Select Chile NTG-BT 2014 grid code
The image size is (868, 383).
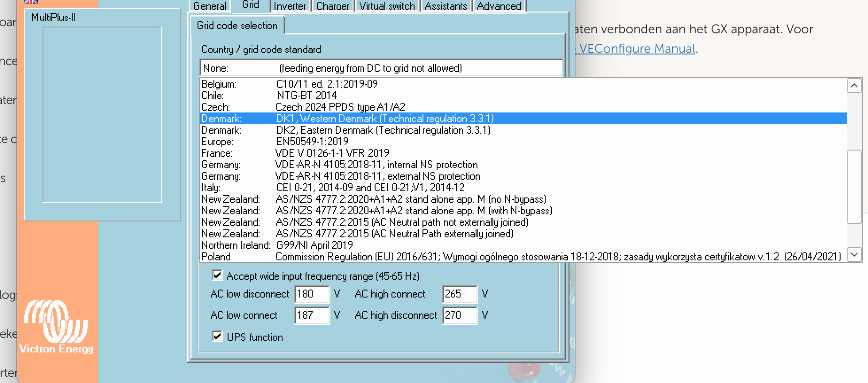tap(523, 96)
